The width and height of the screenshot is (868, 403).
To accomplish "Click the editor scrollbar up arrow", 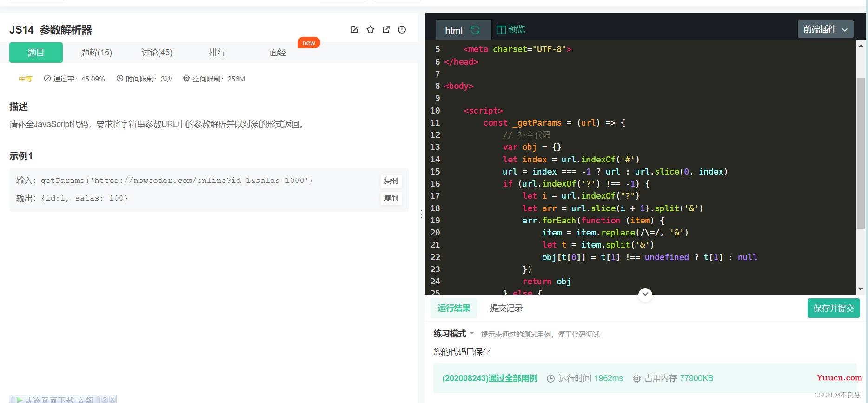I will click(x=861, y=45).
